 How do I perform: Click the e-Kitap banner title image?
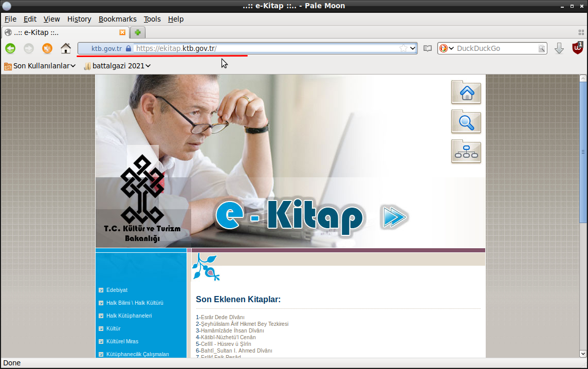(289, 217)
